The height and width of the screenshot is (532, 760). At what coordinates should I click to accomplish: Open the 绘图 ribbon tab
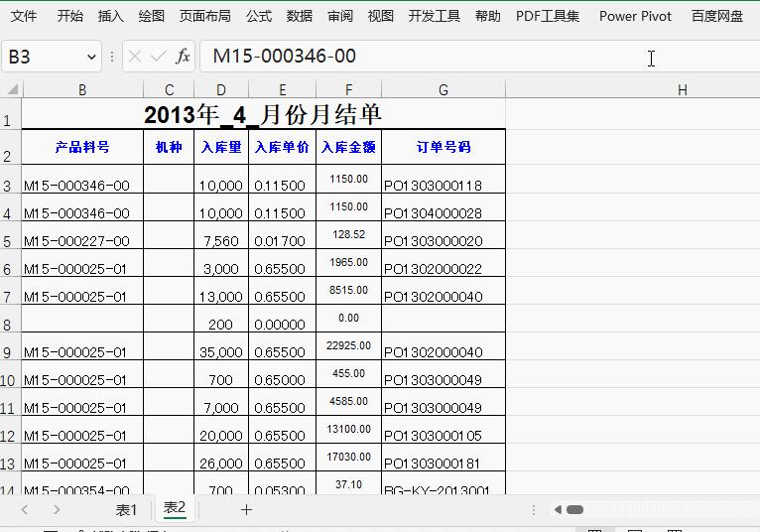coord(151,16)
